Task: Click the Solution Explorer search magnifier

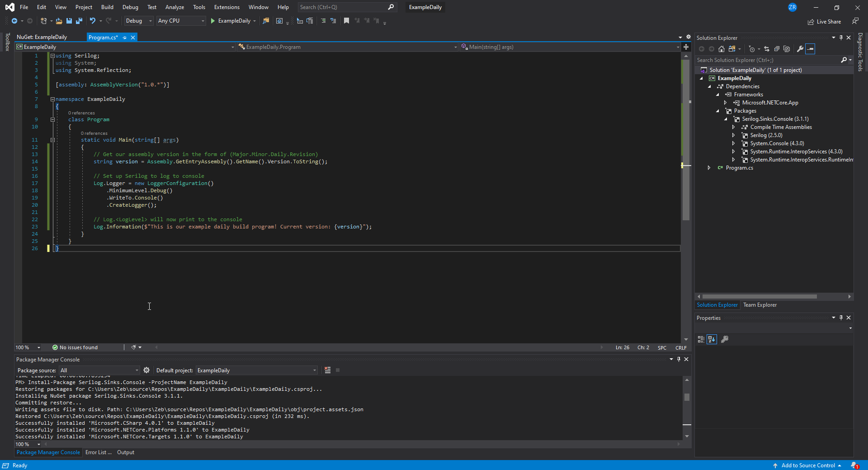Action: 844,60
